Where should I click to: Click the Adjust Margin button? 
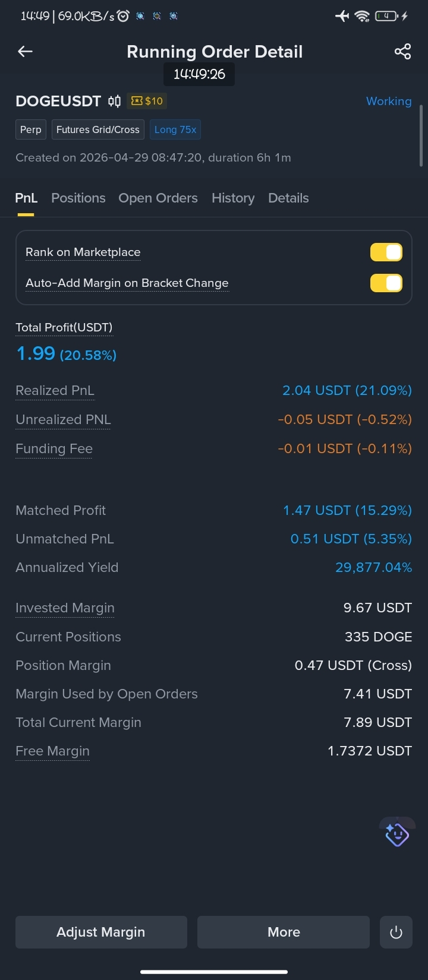click(x=101, y=932)
